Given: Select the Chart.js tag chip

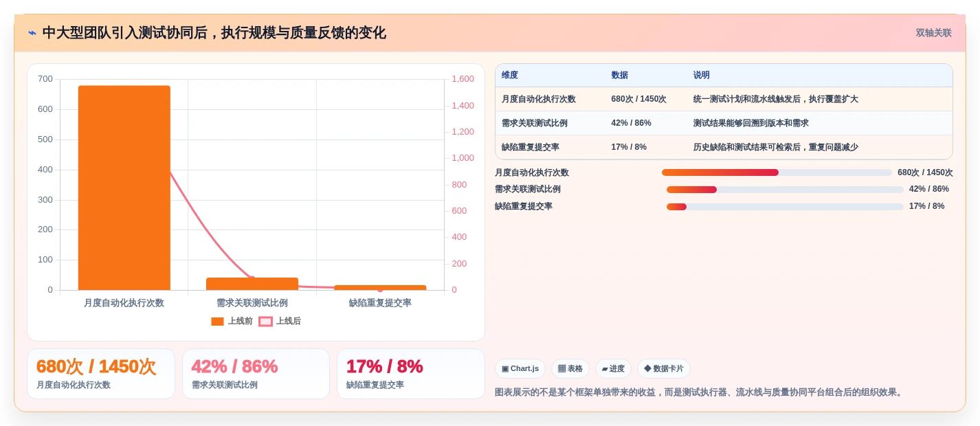Looking at the screenshot, I should pyautogui.click(x=520, y=368).
